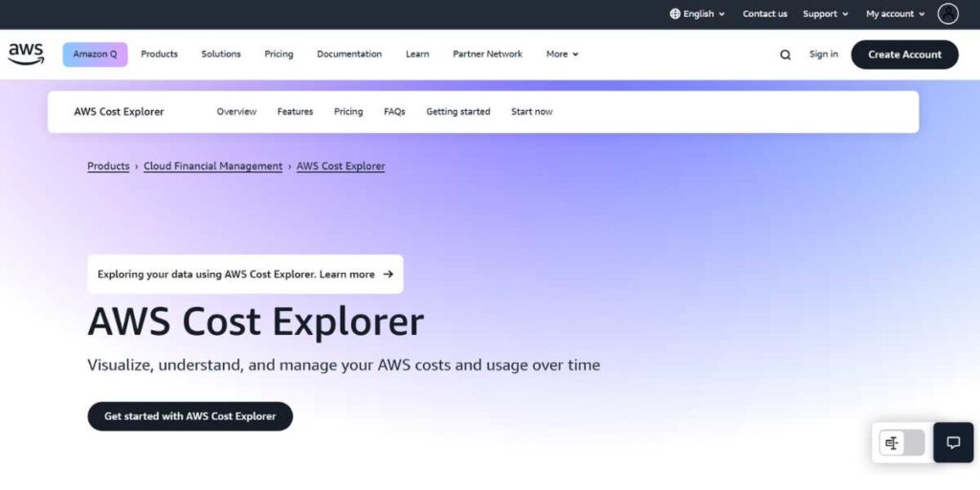Expand the More navigation menu
This screenshot has height=490, width=980.
pos(562,55)
